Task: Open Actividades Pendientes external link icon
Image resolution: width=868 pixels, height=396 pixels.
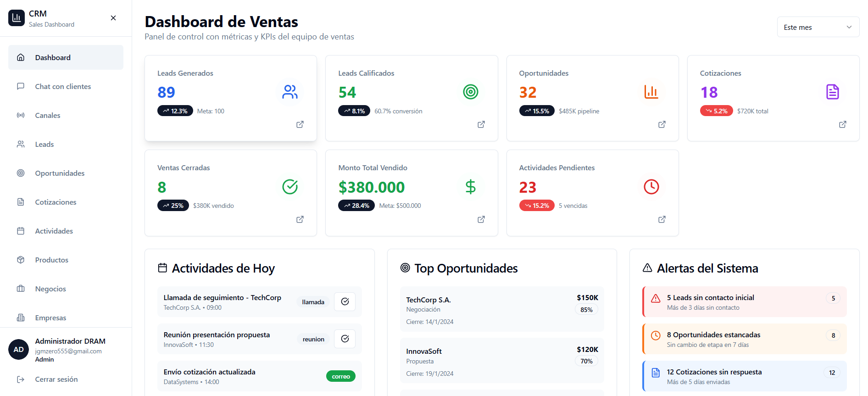Action: point(662,219)
